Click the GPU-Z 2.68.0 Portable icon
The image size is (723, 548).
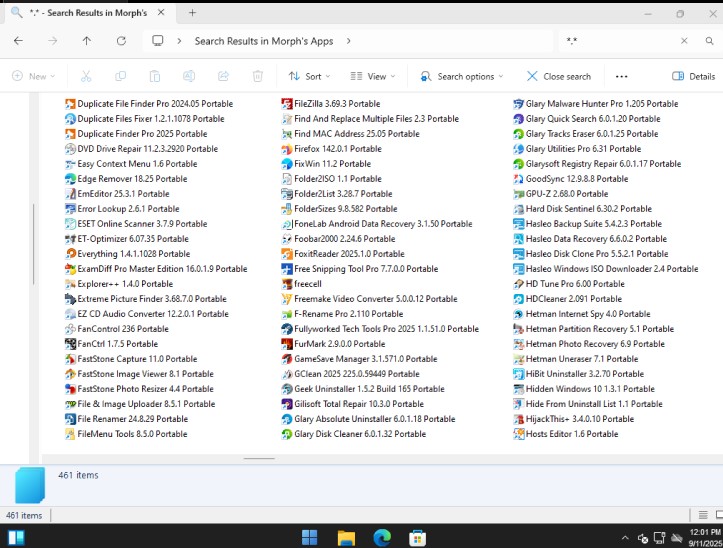(519, 194)
